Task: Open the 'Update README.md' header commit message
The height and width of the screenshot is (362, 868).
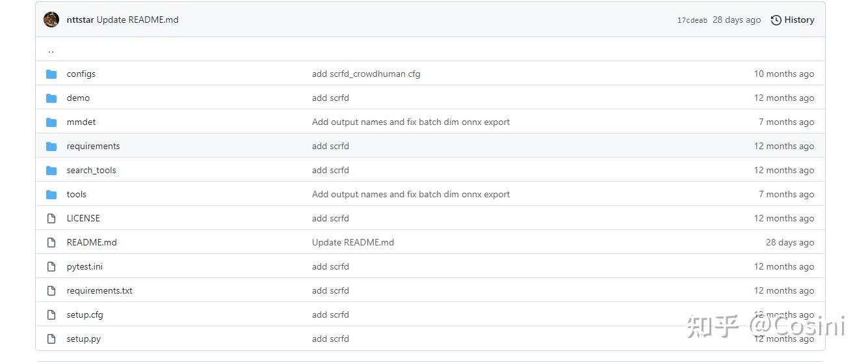Action: (x=137, y=20)
